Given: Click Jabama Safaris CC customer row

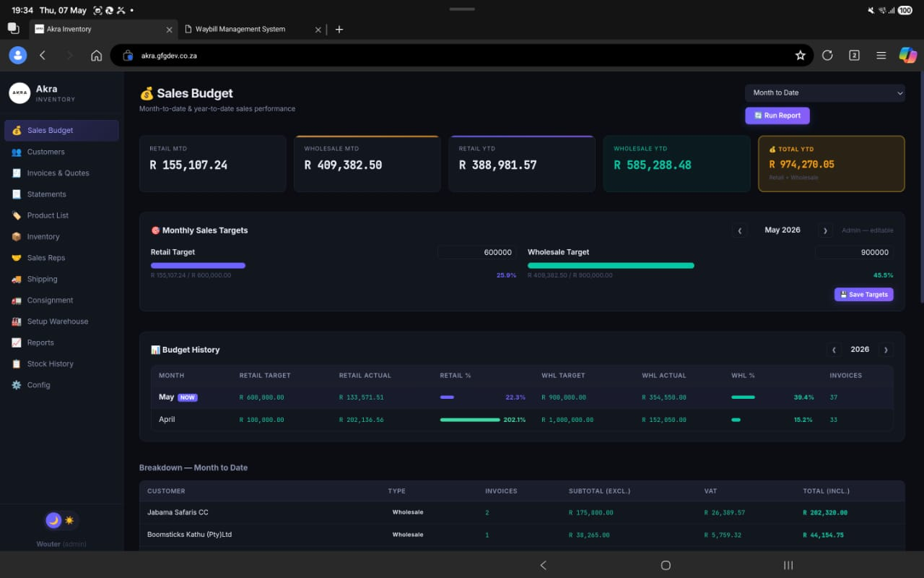Looking at the screenshot, I should [522, 512].
